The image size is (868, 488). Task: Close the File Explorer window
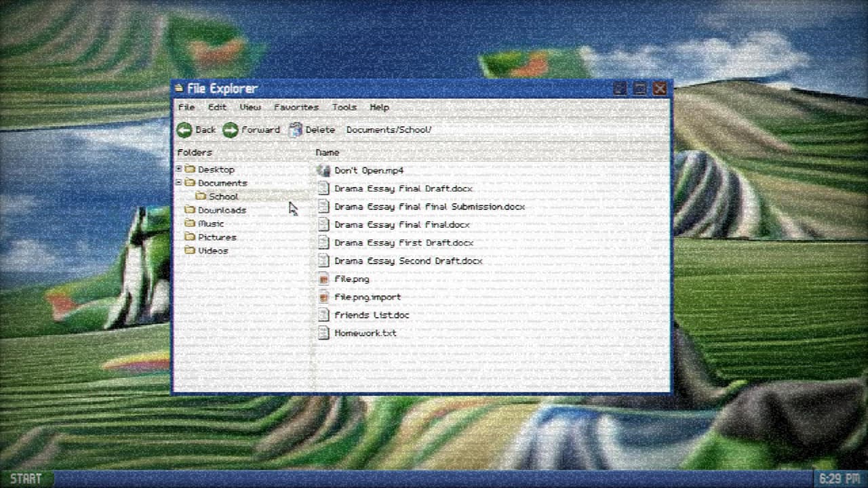pos(659,89)
